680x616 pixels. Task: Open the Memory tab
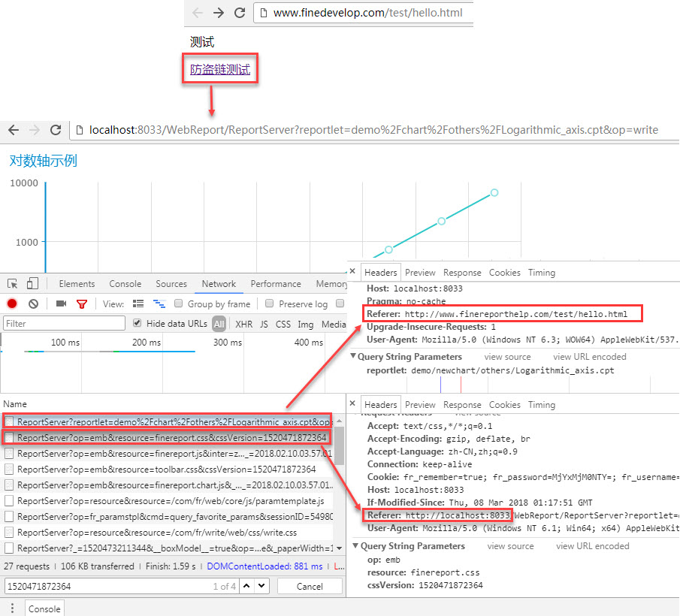(x=332, y=284)
